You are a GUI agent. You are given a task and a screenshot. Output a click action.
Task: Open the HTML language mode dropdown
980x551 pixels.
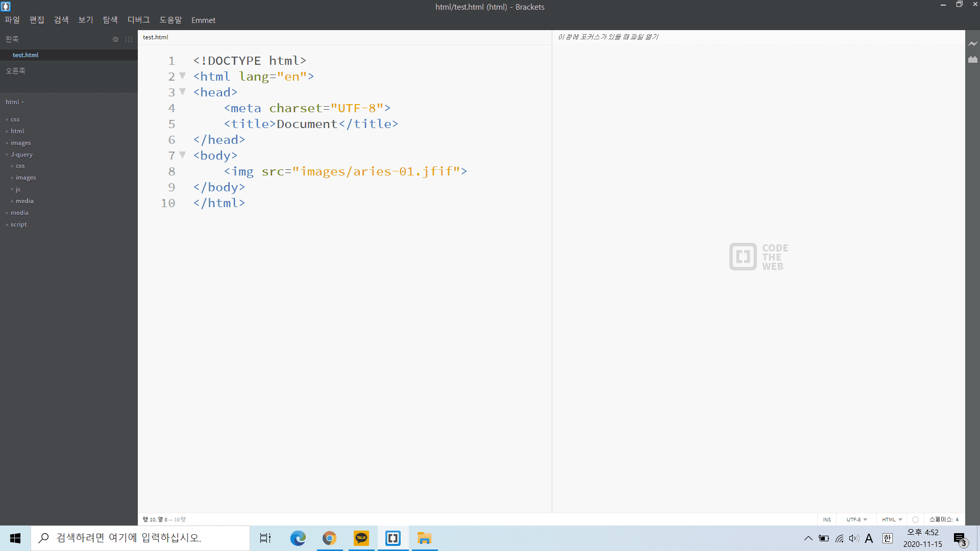892,519
